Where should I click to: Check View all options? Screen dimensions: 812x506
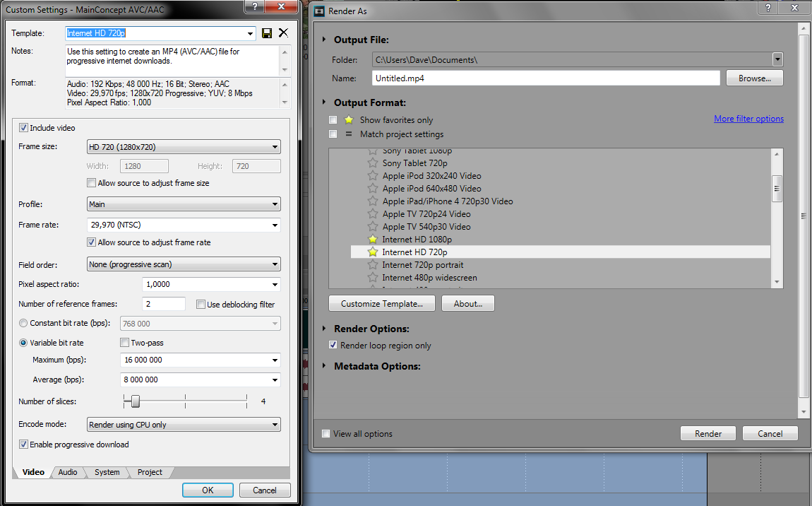click(326, 434)
